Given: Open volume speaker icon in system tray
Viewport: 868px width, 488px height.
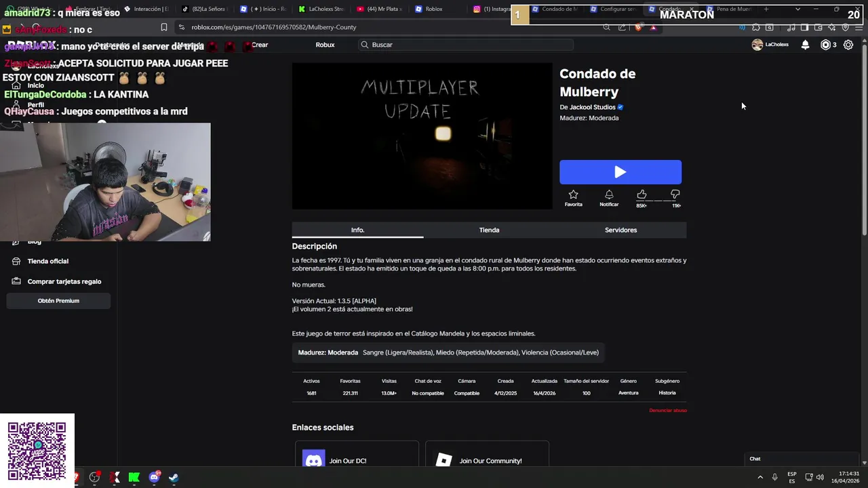Looking at the screenshot, I should click(x=820, y=477).
